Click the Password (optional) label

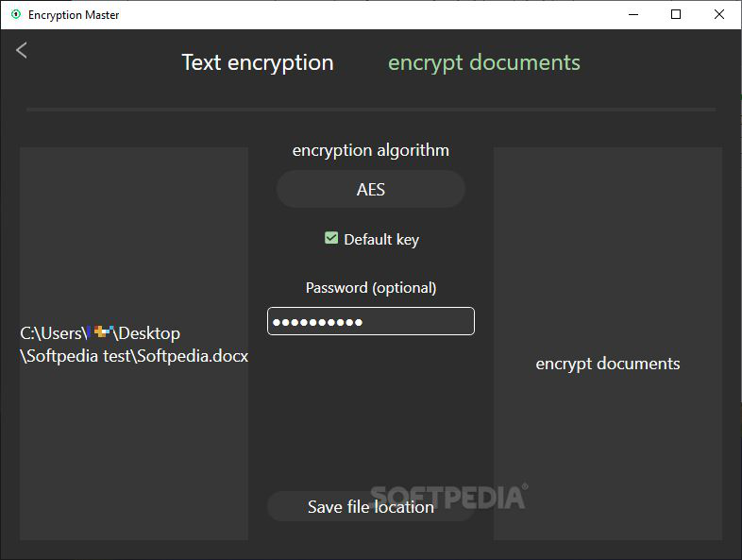tap(370, 288)
